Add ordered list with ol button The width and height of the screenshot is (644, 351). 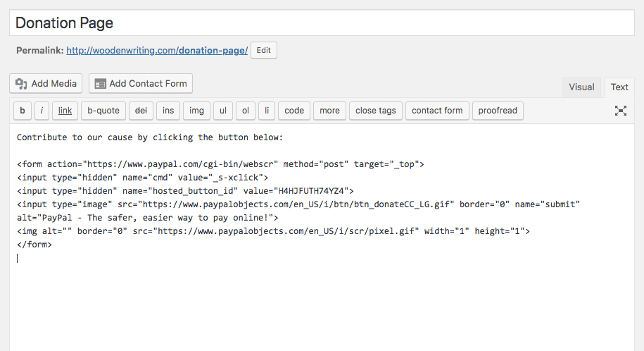[245, 111]
